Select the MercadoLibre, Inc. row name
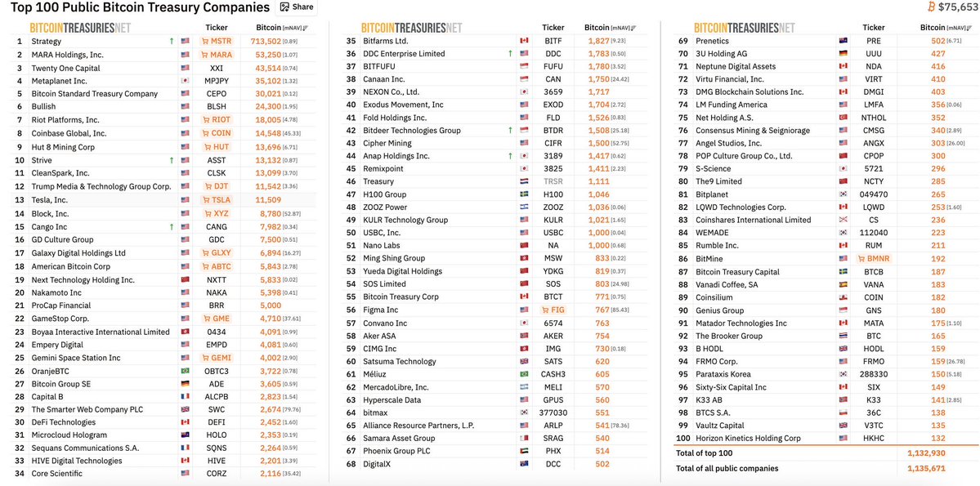This screenshot has height=486, width=980. [396, 386]
